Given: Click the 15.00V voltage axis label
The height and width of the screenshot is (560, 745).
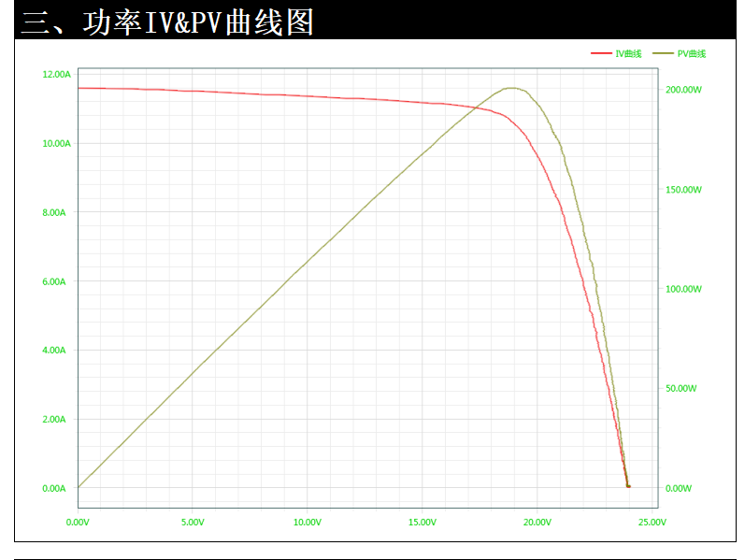Looking at the screenshot, I should coord(423,522).
